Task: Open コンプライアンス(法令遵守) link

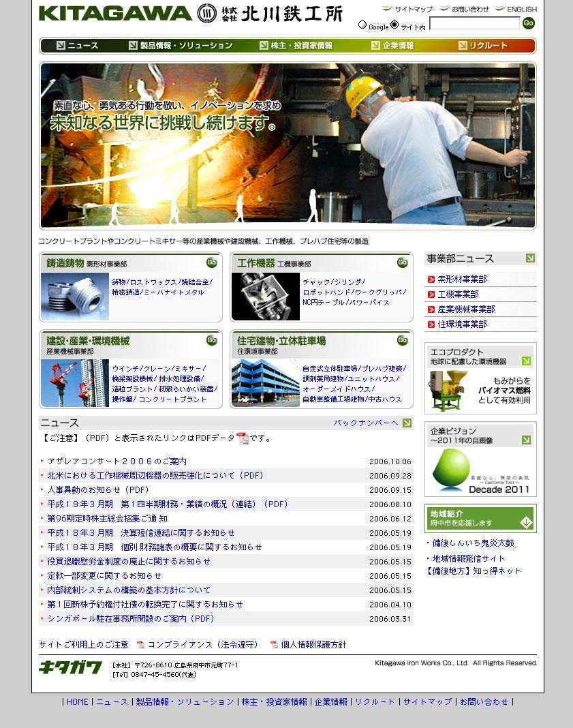Action: coord(203,645)
